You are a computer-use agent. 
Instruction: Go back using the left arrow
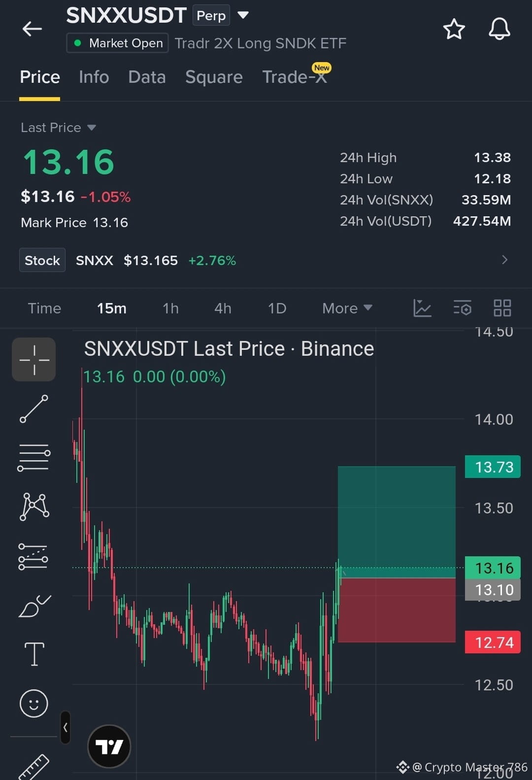click(32, 29)
